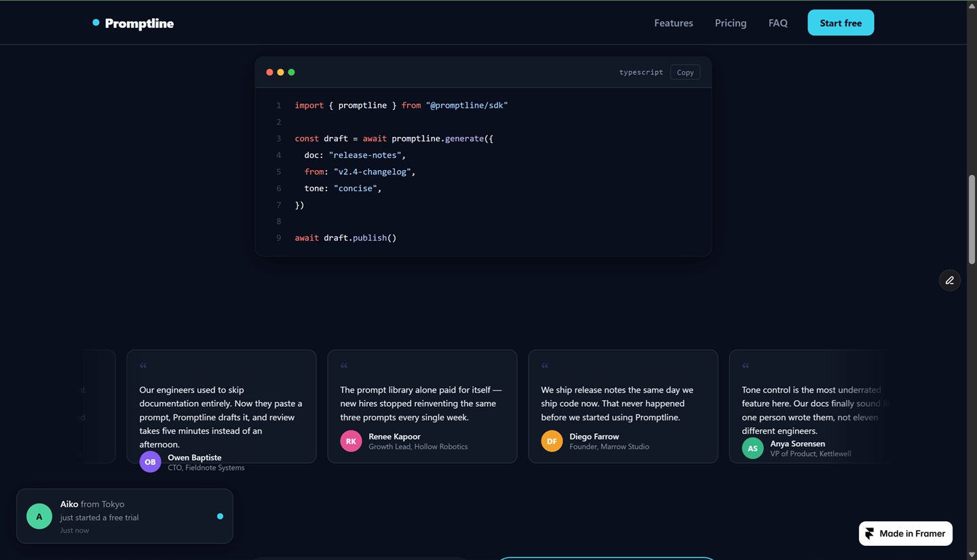The height and width of the screenshot is (560, 977).
Task: Click the yellow dot in code window
Action: [280, 72]
